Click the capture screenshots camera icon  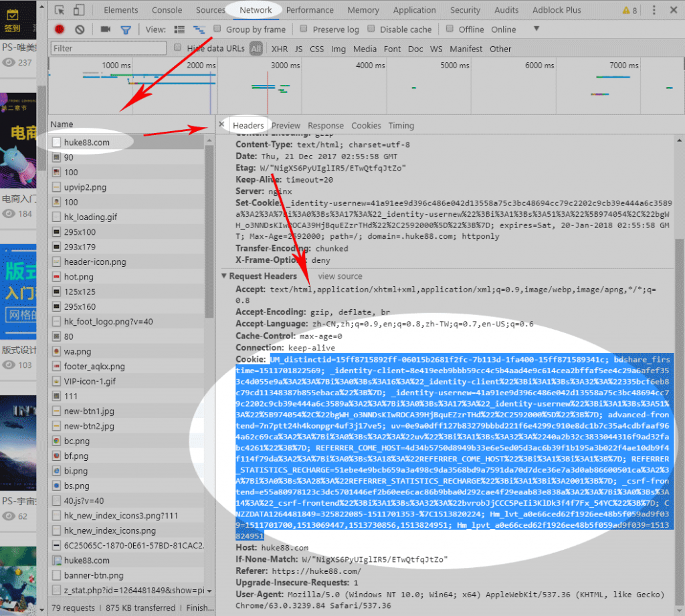point(105,29)
